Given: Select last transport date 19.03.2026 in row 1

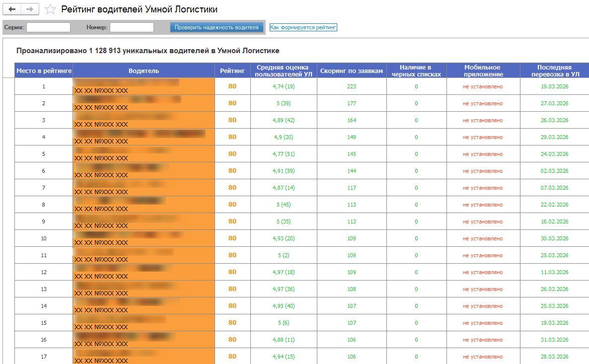Looking at the screenshot, I should (x=554, y=86).
